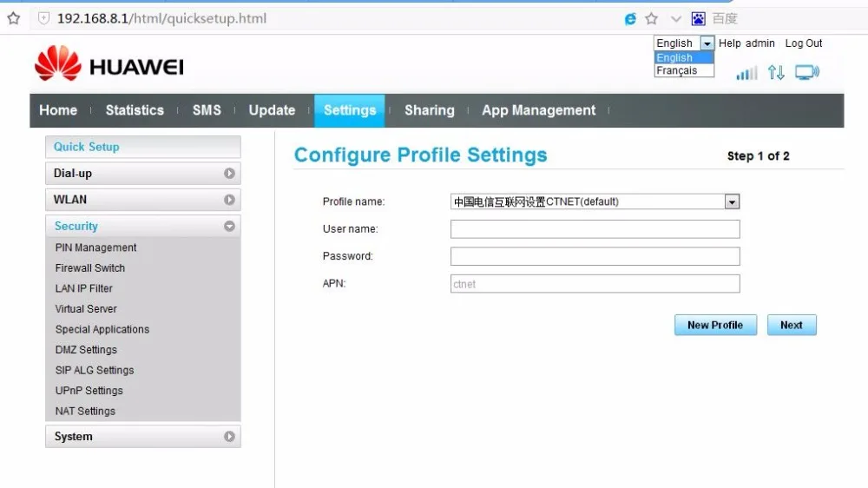Open the Profile name dropdown
Viewport: 868px width, 488px height.
pyautogui.click(x=732, y=201)
